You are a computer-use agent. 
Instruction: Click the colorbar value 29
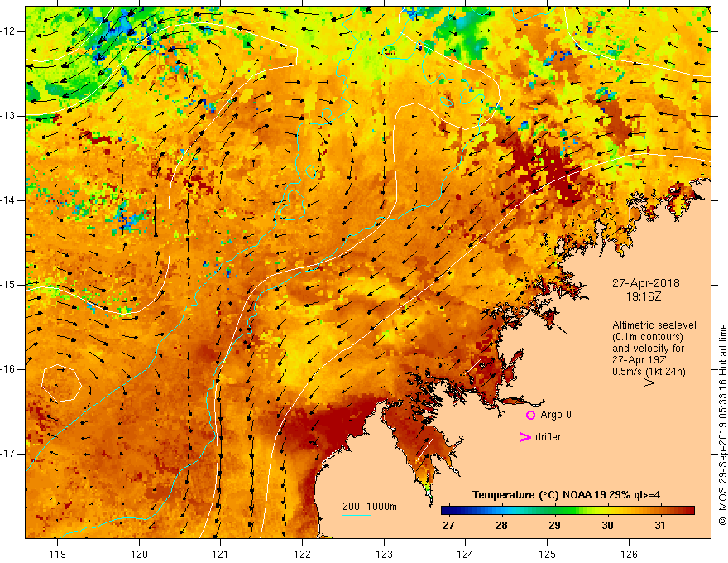554,526
